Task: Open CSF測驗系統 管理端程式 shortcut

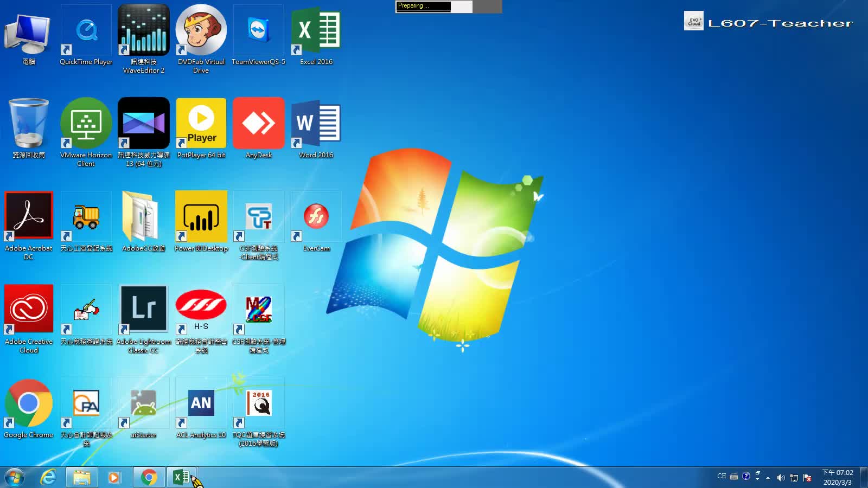Action: click(x=259, y=319)
